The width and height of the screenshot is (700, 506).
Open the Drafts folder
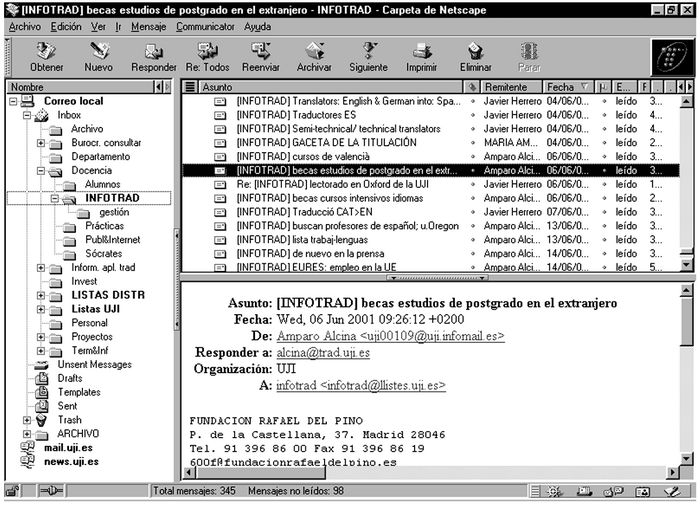point(70,378)
